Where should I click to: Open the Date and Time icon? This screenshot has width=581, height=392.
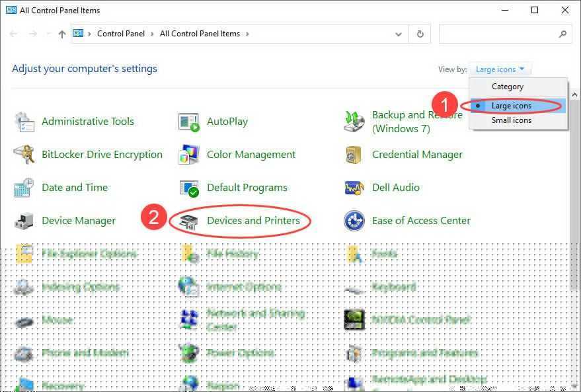click(24, 188)
